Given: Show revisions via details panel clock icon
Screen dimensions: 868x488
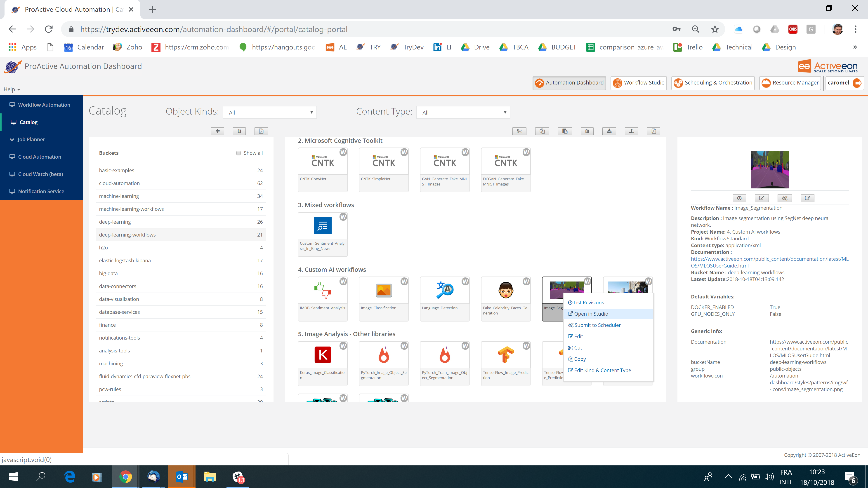Looking at the screenshot, I should click(x=739, y=198).
